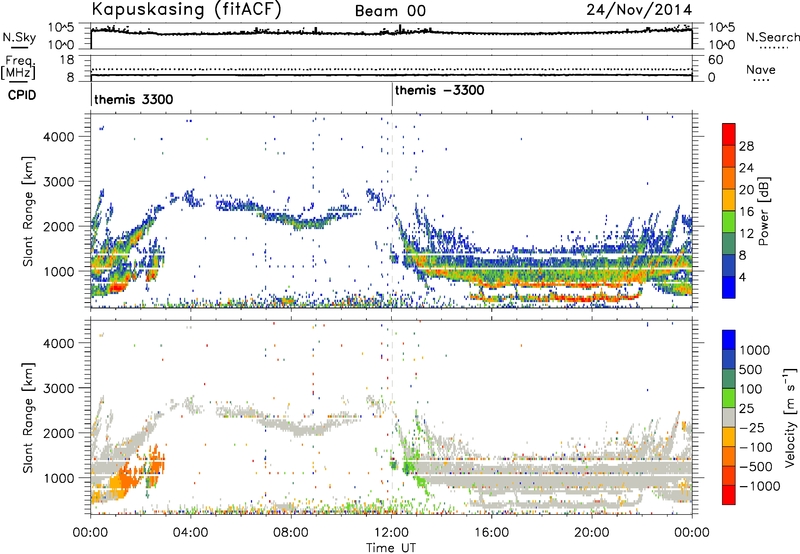Click the 'CPID' row label
Screen dimensions: 800x554
pyautogui.click(x=22, y=95)
